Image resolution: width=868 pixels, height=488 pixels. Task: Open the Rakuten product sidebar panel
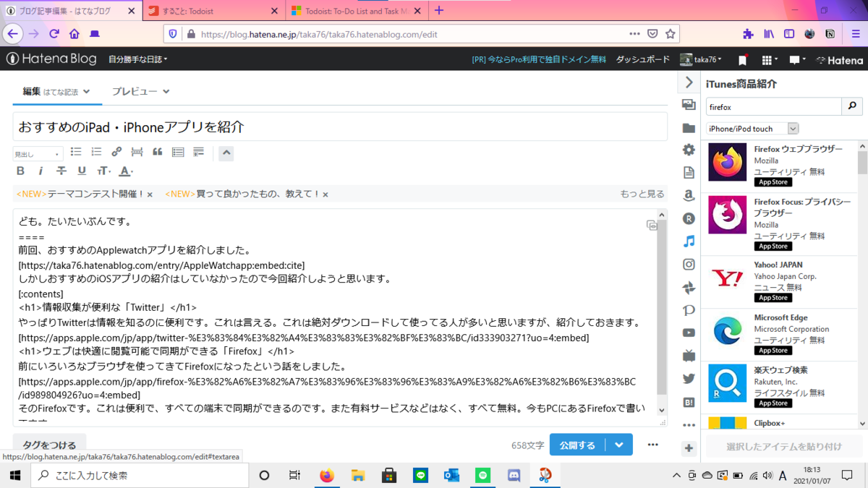tap(689, 218)
